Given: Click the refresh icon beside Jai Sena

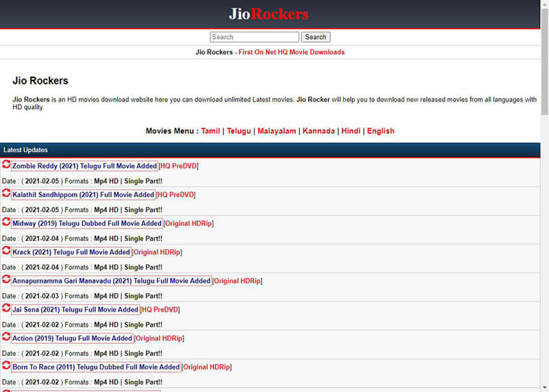Looking at the screenshot, I should click(x=6, y=308).
